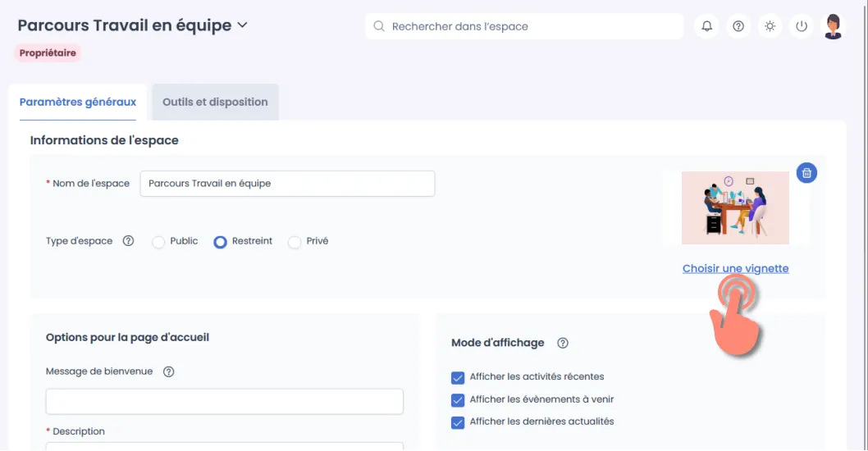868x451 pixels.
Task: Select the Privé space type
Action: point(295,242)
